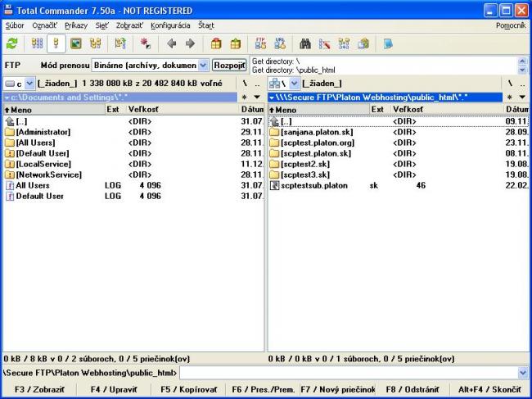Select the Administrator folder
This screenshot has width=532, height=399.
point(43,132)
